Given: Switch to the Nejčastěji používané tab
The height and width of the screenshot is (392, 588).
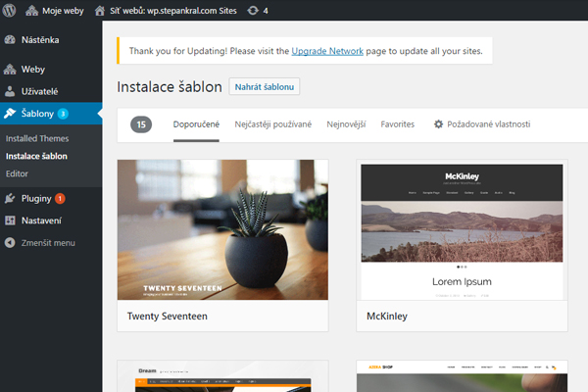Looking at the screenshot, I should click(272, 124).
